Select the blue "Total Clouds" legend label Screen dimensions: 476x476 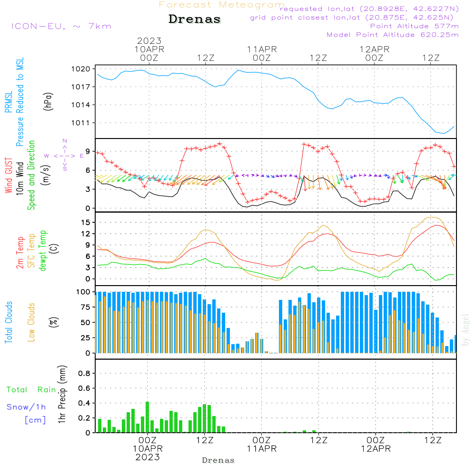point(9,322)
